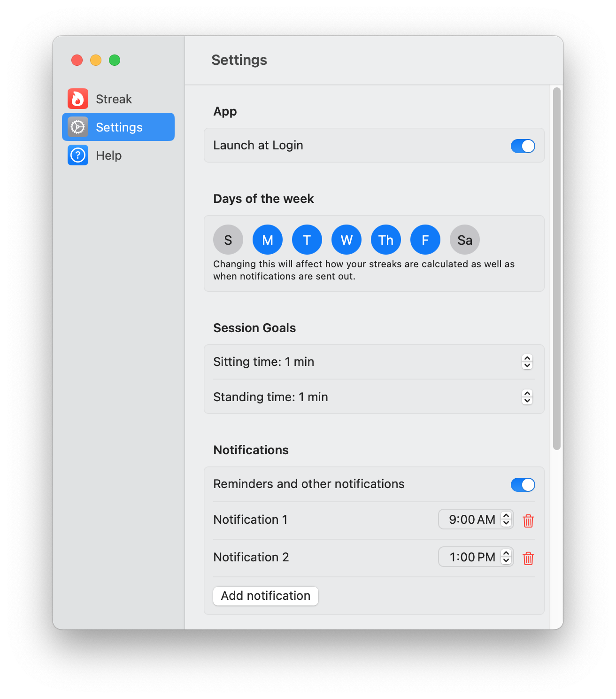Screen dimensions: 616x699
Task: Adjust the Standing time stepper
Action: (527, 397)
